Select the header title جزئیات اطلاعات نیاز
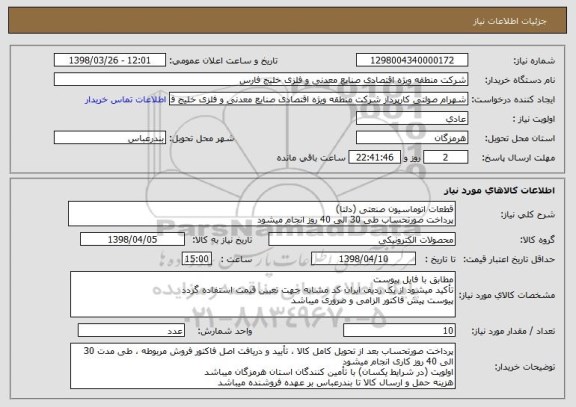 pos(510,21)
